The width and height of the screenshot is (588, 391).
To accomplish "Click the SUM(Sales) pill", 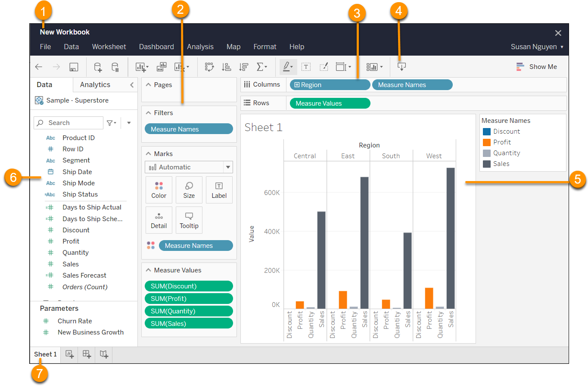I will [x=189, y=324].
